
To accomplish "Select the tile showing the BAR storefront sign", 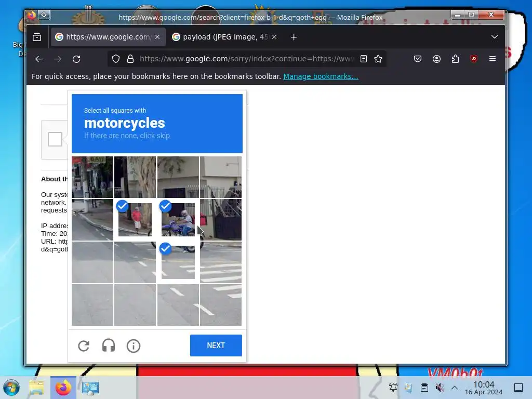I will 92,177.
